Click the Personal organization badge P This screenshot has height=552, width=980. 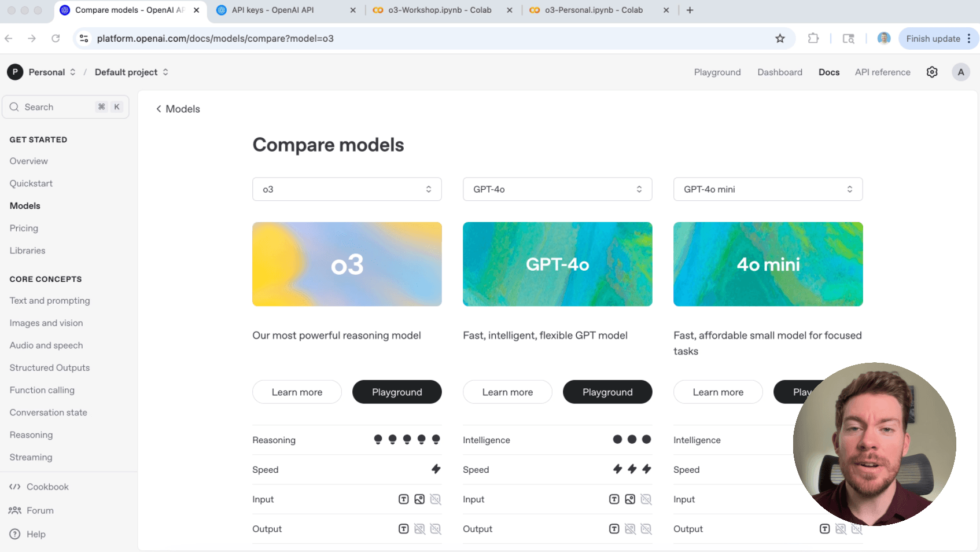(x=15, y=72)
